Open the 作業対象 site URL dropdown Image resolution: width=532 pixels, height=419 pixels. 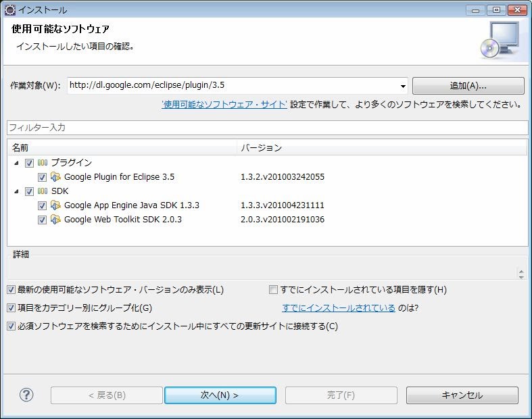coord(403,87)
